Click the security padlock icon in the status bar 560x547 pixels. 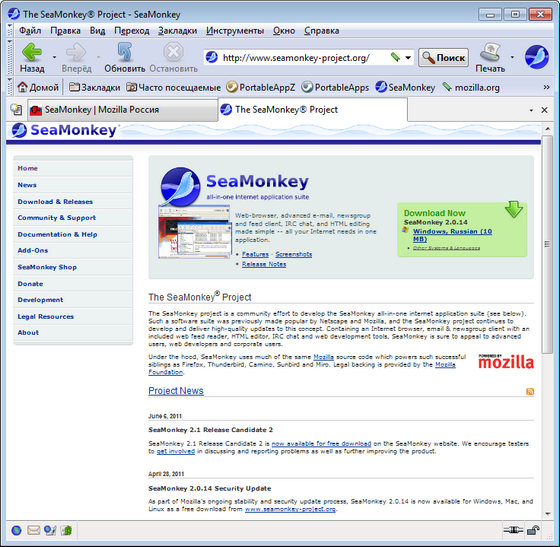coord(533,530)
